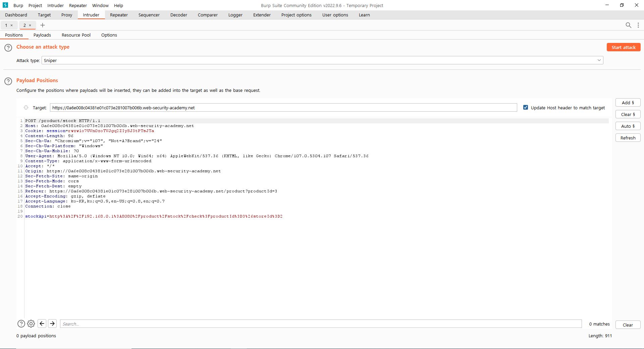Switch to the Proxy tab
Image resolution: width=644 pixels, height=349 pixels.
coord(67,15)
